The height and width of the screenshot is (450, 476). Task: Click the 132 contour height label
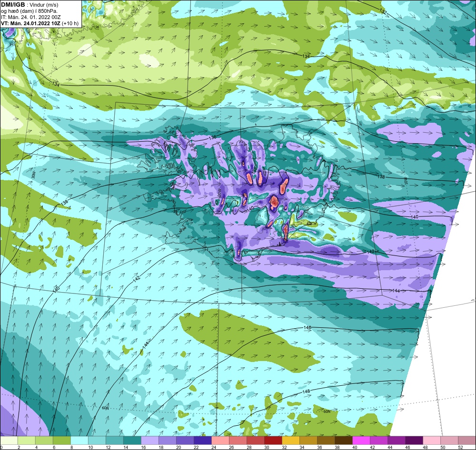point(383,11)
